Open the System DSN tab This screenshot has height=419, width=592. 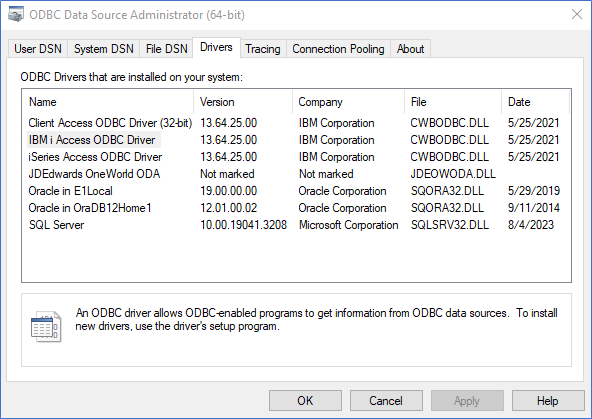103,49
